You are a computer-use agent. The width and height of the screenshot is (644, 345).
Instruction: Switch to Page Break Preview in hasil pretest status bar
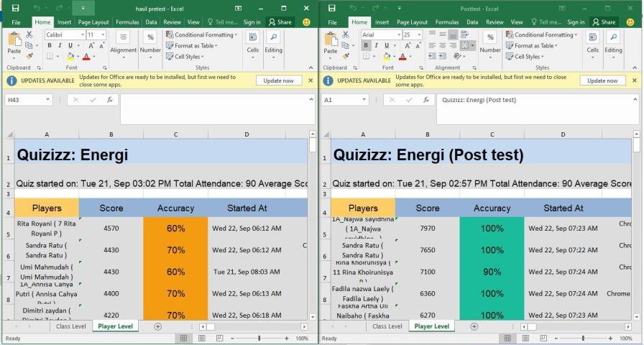(x=220, y=339)
